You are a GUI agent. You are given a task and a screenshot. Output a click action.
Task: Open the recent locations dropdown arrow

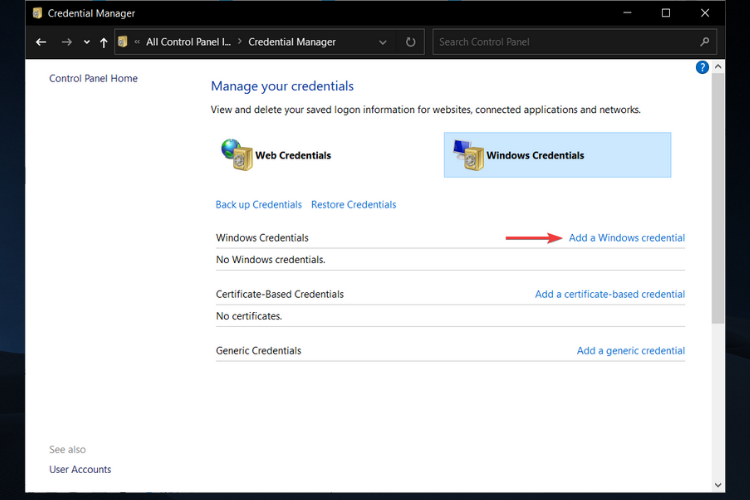pos(87,42)
